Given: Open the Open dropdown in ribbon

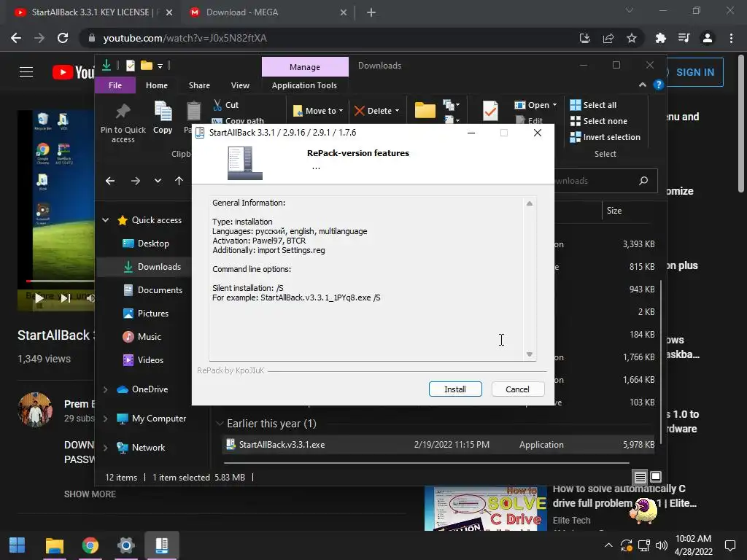Looking at the screenshot, I should (x=536, y=105).
